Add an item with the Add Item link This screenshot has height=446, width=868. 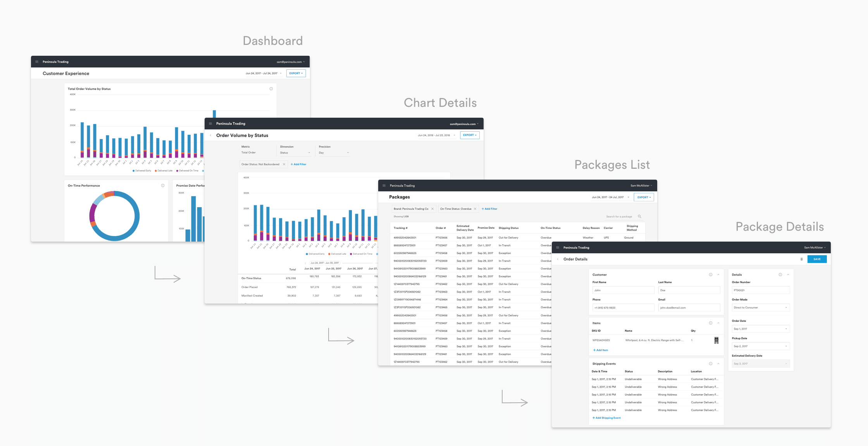(x=600, y=350)
